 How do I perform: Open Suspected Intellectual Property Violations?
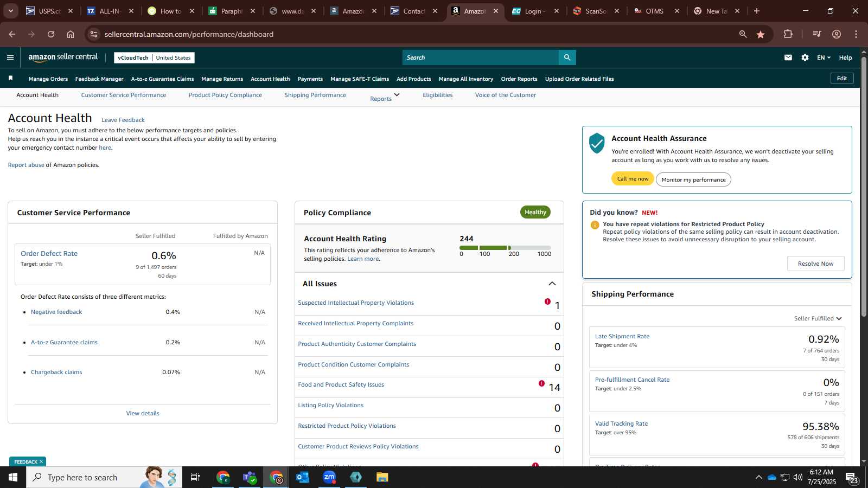356,303
